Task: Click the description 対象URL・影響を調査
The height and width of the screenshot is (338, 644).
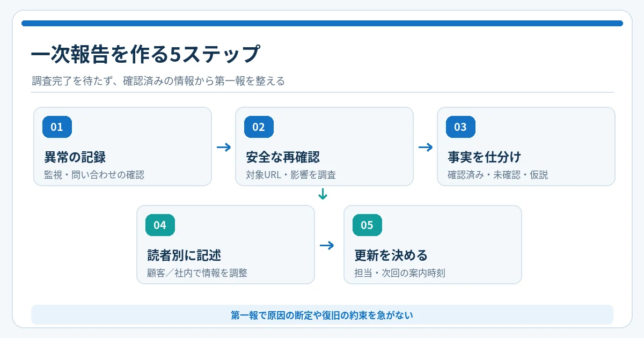Action: pyautogui.click(x=291, y=175)
